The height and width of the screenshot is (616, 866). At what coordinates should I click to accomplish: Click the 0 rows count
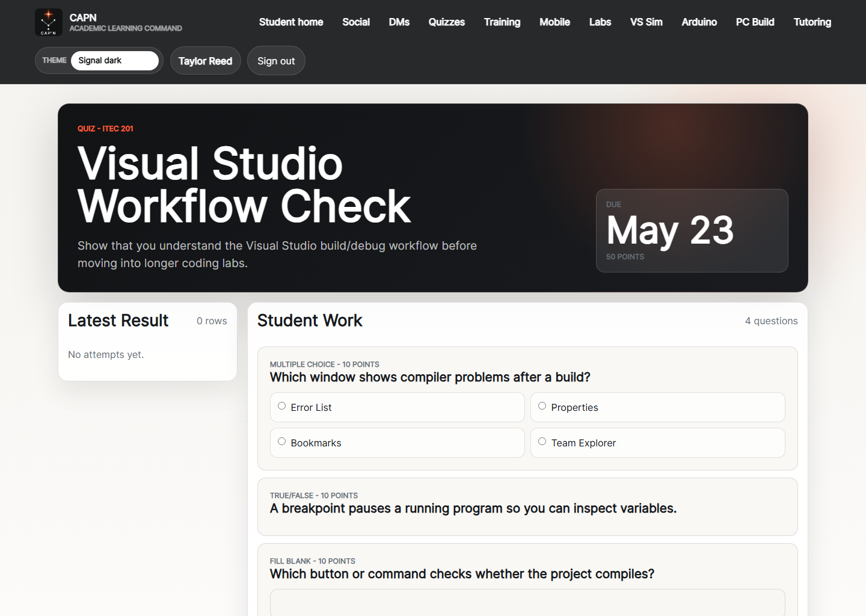[212, 321]
